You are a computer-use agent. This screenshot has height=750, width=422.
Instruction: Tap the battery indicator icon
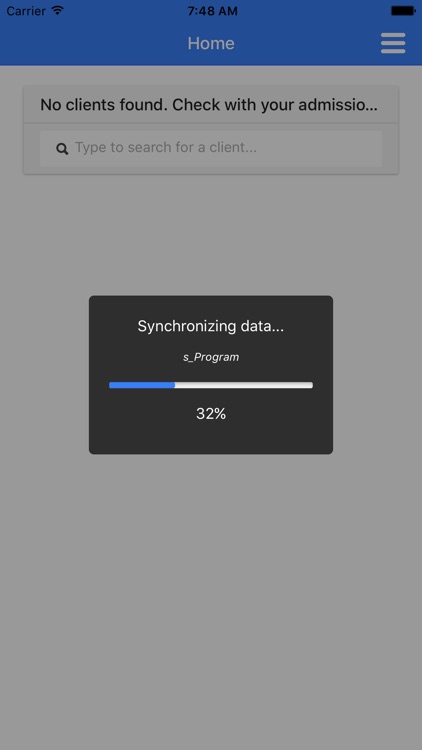click(403, 11)
